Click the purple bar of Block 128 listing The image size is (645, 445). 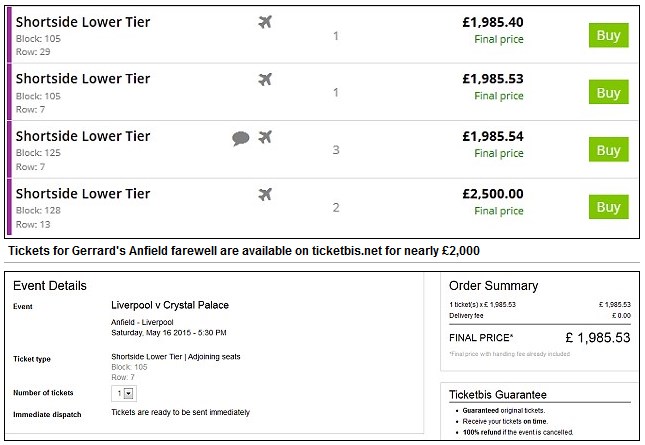pyautogui.click(x=10, y=207)
